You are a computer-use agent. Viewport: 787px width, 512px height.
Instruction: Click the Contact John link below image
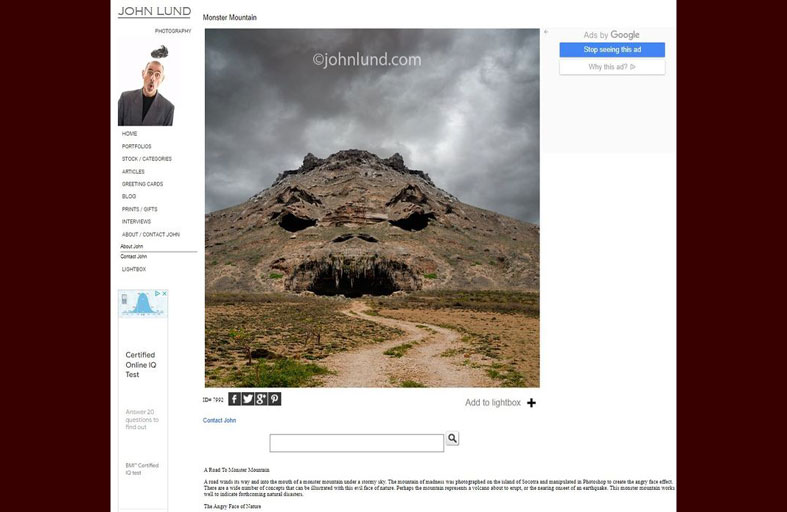(219, 421)
